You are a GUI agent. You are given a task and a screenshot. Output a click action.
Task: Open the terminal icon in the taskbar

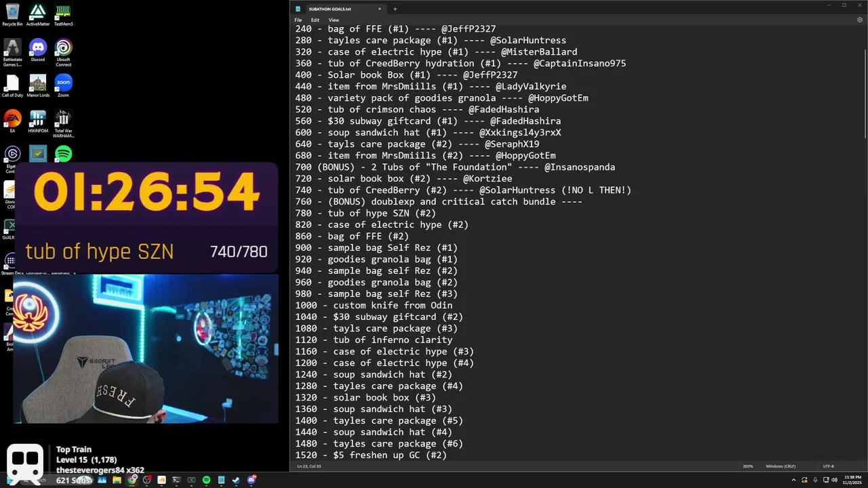[x=176, y=480]
